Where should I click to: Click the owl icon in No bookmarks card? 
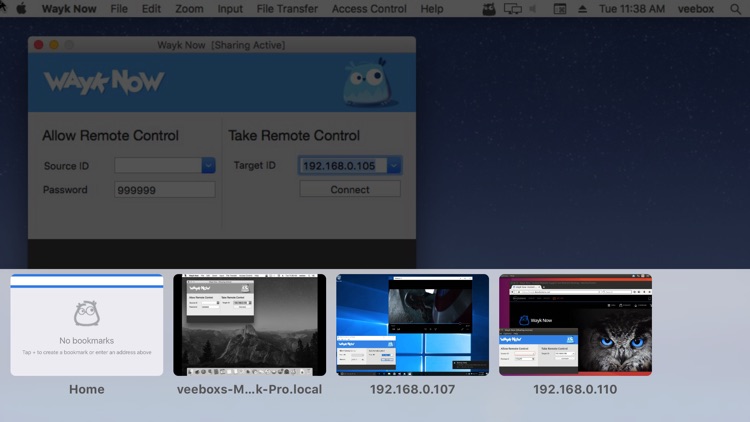pos(87,313)
